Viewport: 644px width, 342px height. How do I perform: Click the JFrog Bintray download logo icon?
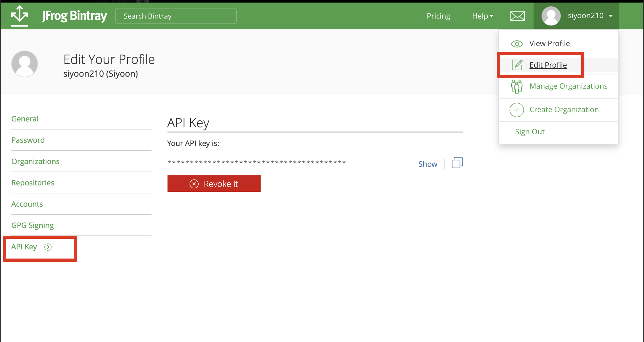coord(19,15)
